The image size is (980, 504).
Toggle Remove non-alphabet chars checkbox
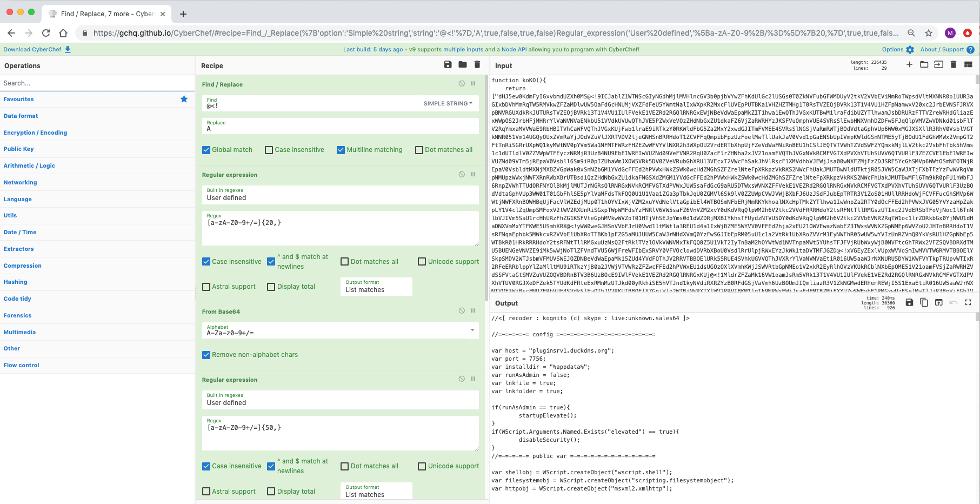206,355
